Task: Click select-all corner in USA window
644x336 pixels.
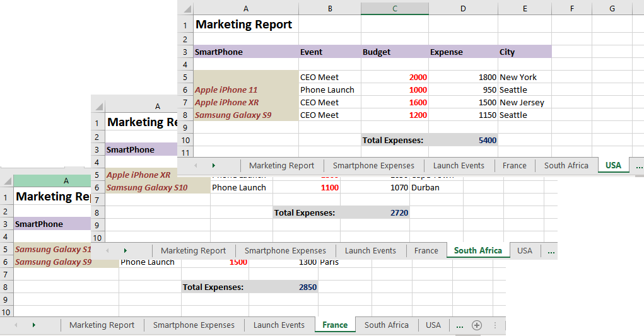Action: pos(187,9)
